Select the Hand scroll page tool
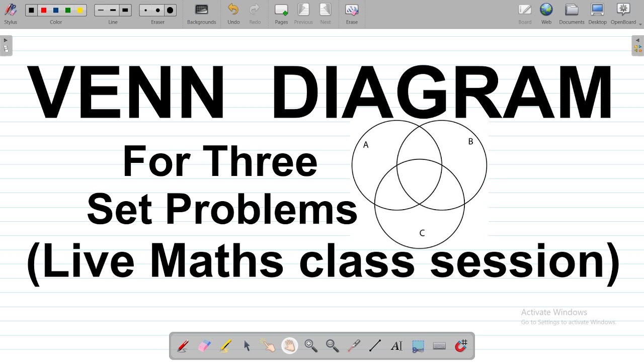644x362 pixels. coord(290,346)
